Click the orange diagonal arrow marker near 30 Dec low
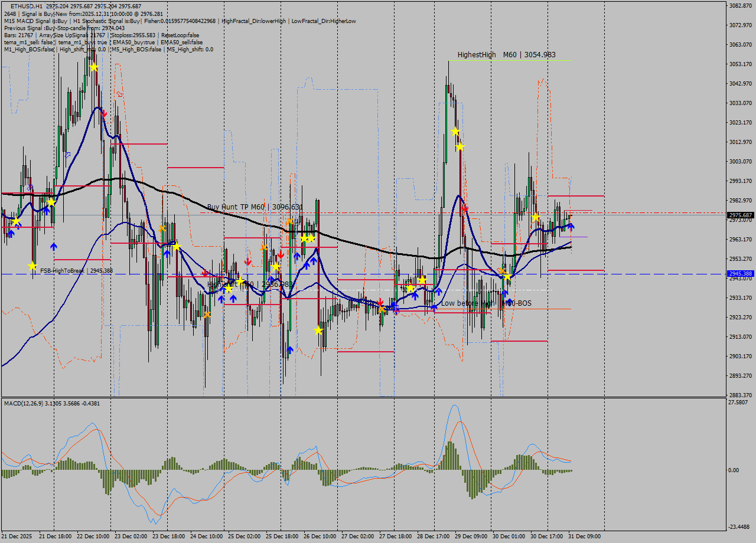Image resolution: width=756 pixels, height=543 pixels. [501, 269]
